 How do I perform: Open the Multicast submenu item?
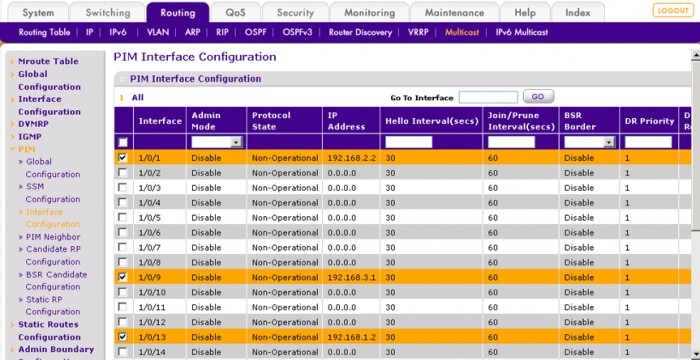coord(462,32)
